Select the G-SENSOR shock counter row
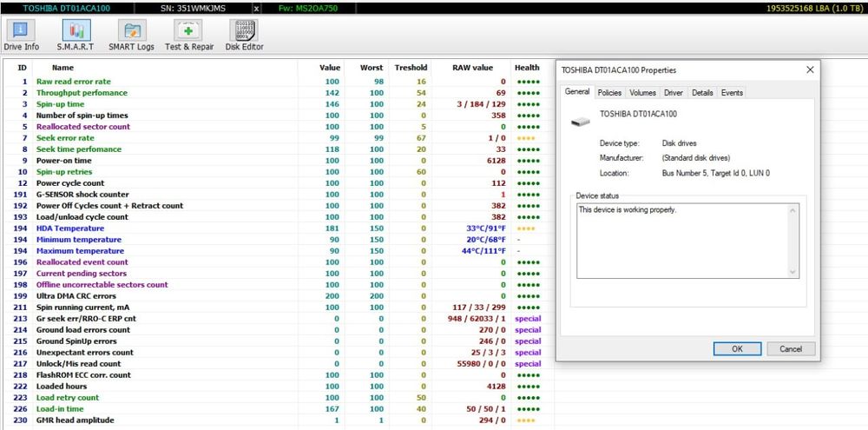 click(279, 195)
